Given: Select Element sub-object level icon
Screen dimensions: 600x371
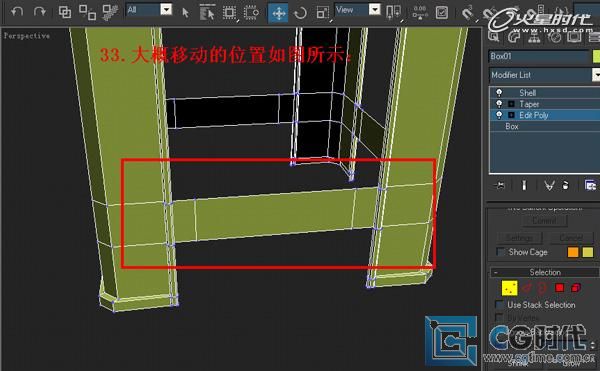Looking at the screenshot, I should tap(576, 288).
